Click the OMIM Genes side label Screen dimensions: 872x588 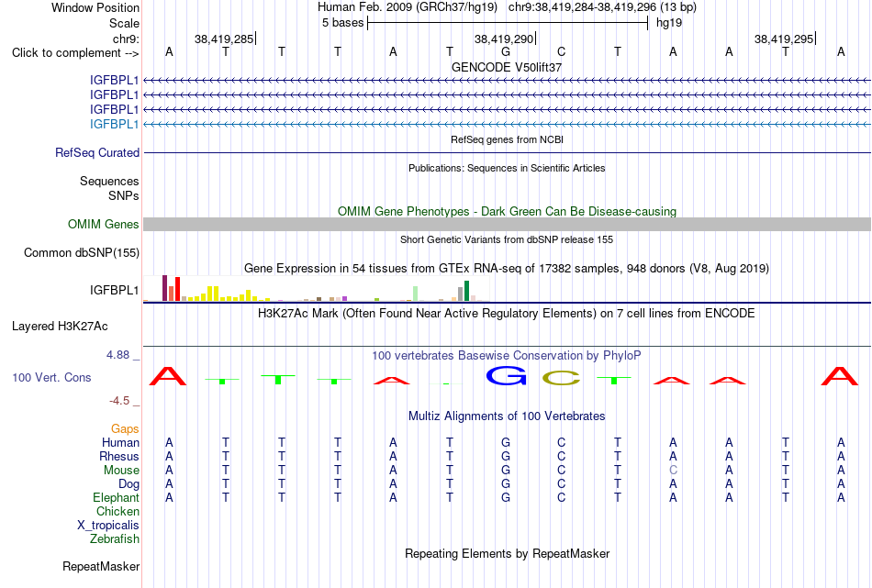103,224
